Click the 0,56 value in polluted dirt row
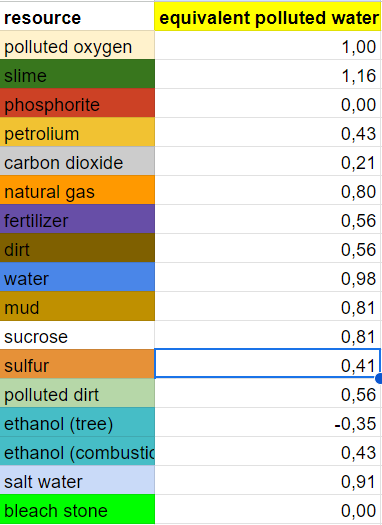The image size is (382, 525). coord(268,393)
